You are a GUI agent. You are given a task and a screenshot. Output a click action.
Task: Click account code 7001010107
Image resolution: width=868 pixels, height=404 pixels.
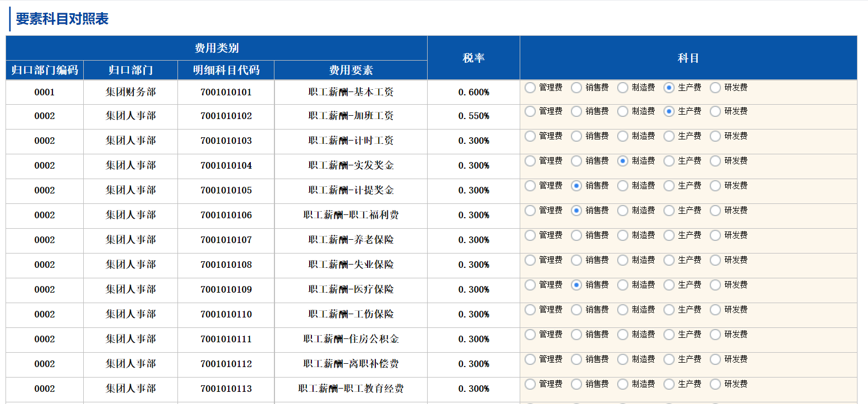pos(226,240)
